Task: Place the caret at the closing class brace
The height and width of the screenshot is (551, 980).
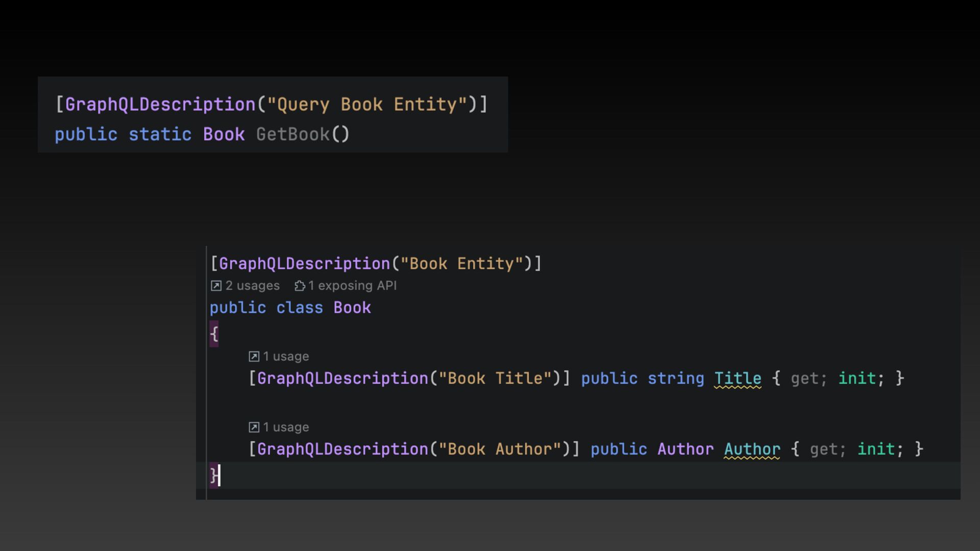Action: [214, 475]
